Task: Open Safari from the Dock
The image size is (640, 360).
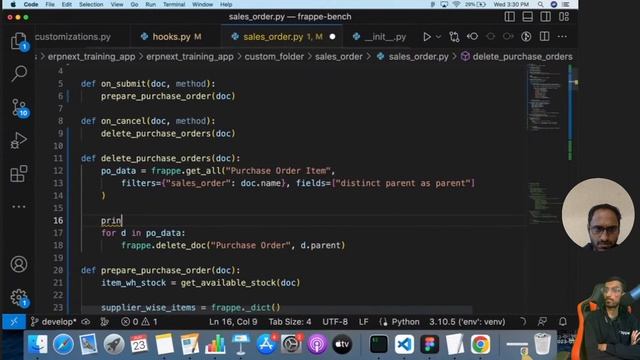Action: pyautogui.click(x=63, y=344)
